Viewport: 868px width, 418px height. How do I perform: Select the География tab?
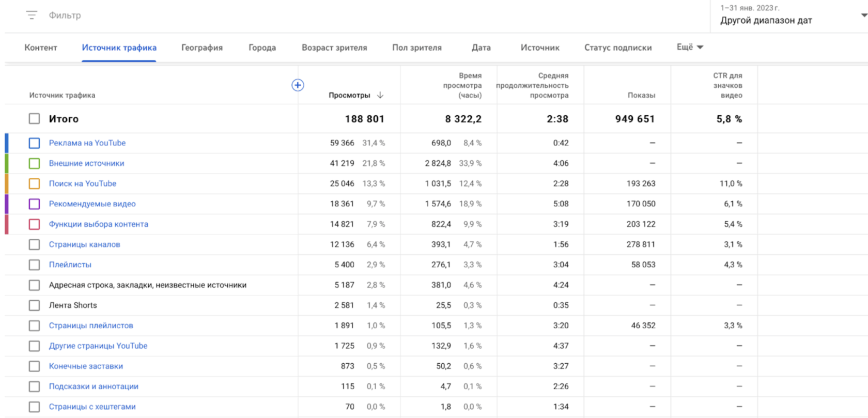pyautogui.click(x=202, y=48)
